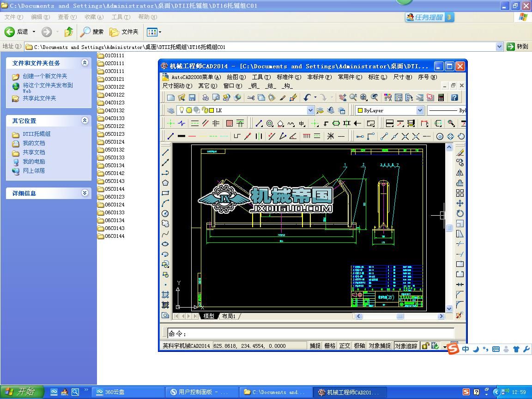532x399 pixels.
Task: Collapse the 文件和文件夹任务 panel
Action: pyautogui.click(x=85, y=63)
